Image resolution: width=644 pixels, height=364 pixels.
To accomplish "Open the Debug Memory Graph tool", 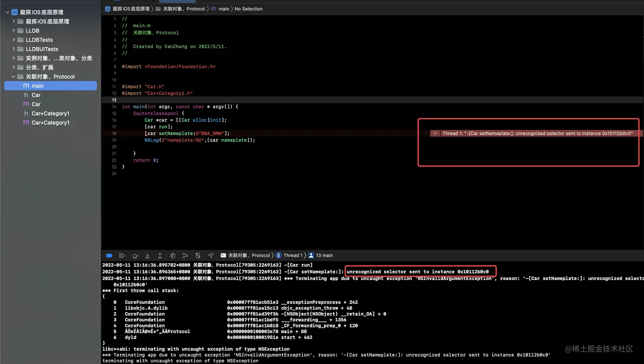I will (x=185, y=255).
